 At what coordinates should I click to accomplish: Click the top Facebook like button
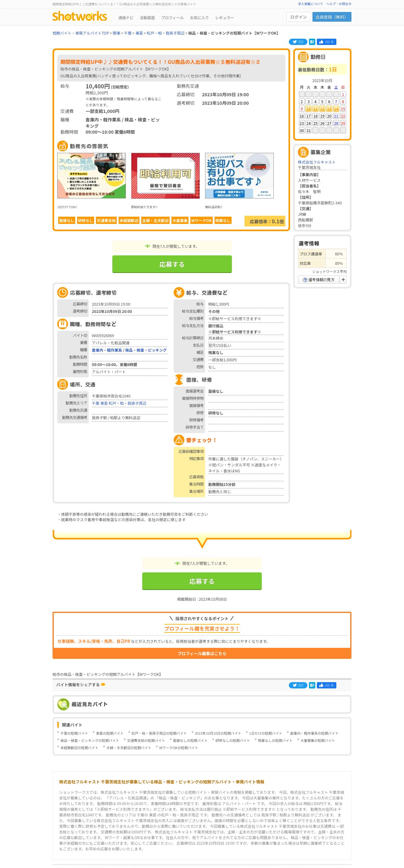pyautogui.click(x=326, y=42)
